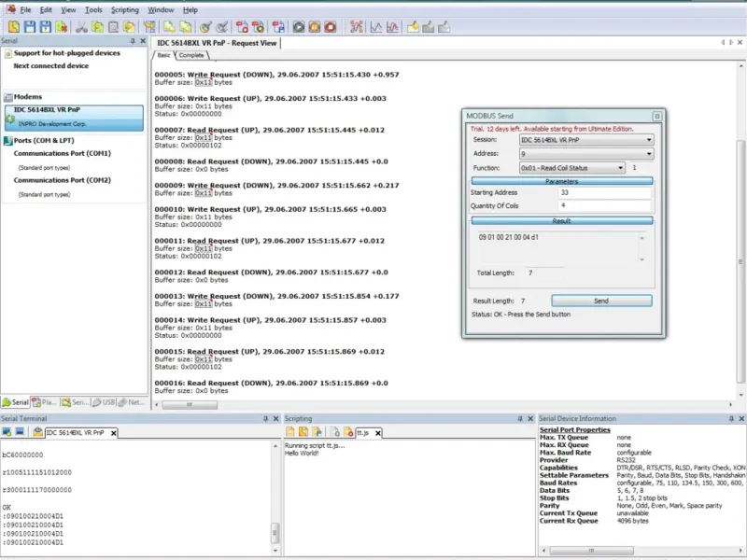Click the device tree toolbar icon
The image size is (747, 560).
[x=149, y=27]
